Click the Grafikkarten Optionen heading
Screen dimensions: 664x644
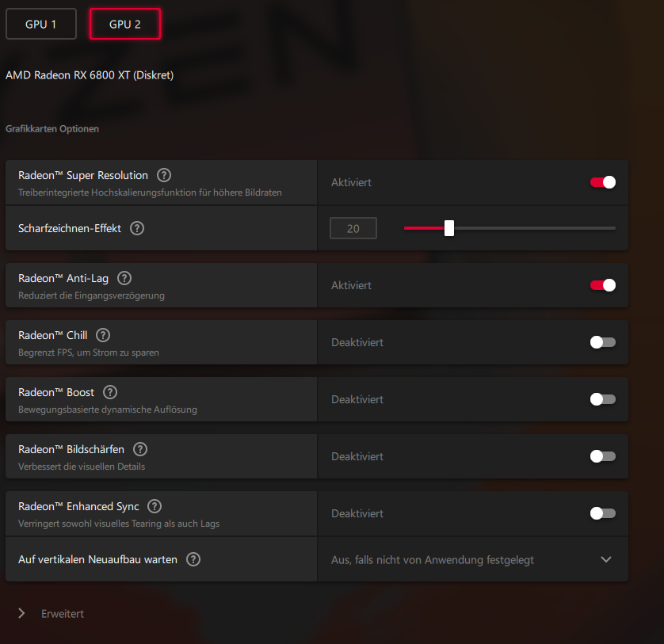[52, 128]
